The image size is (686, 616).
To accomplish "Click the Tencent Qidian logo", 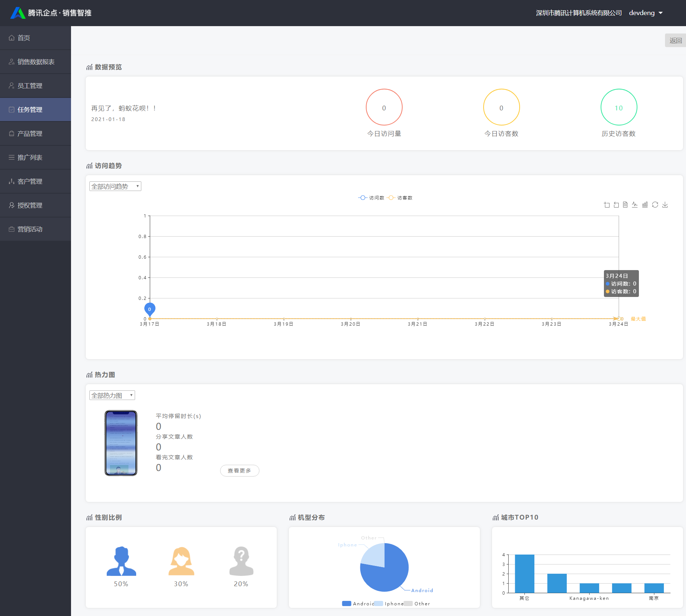I will pyautogui.click(x=17, y=13).
